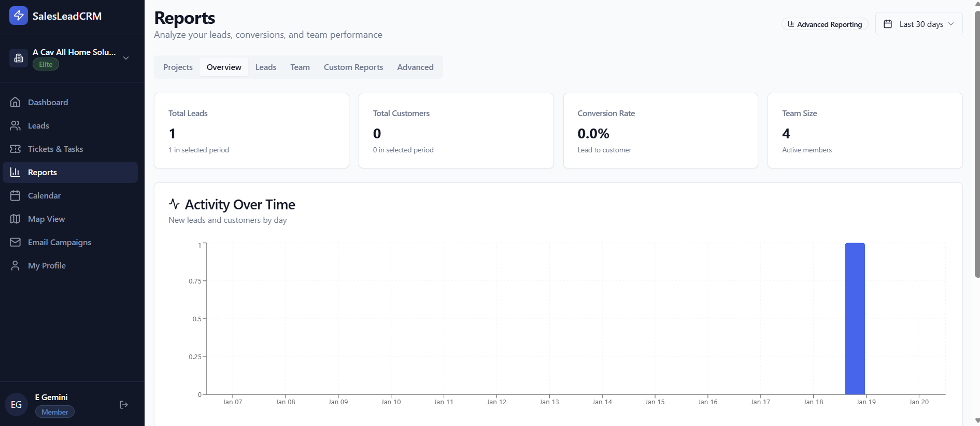This screenshot has width=980, height=426.
Task: Click the Member role badge
Action: pos(55,412)
